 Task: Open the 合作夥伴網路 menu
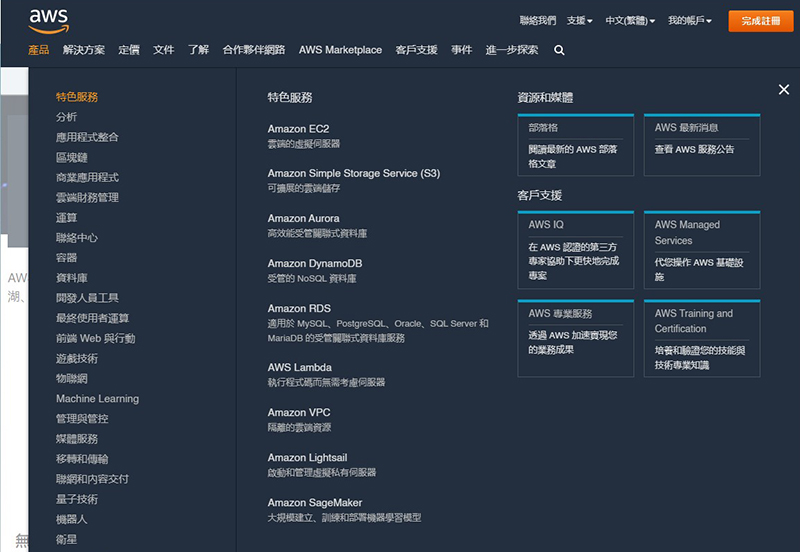click(x=254, y=50)
